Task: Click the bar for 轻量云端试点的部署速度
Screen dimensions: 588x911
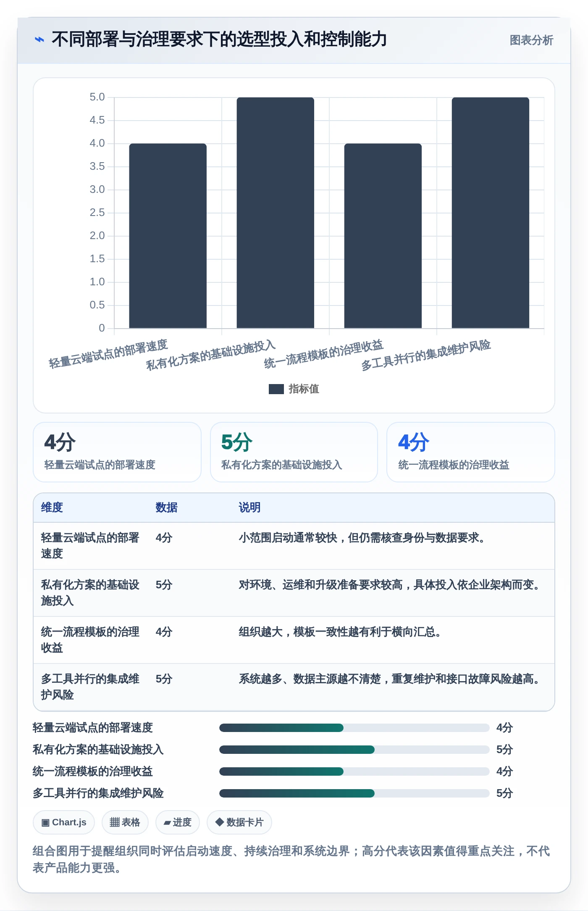Action: 168,236
